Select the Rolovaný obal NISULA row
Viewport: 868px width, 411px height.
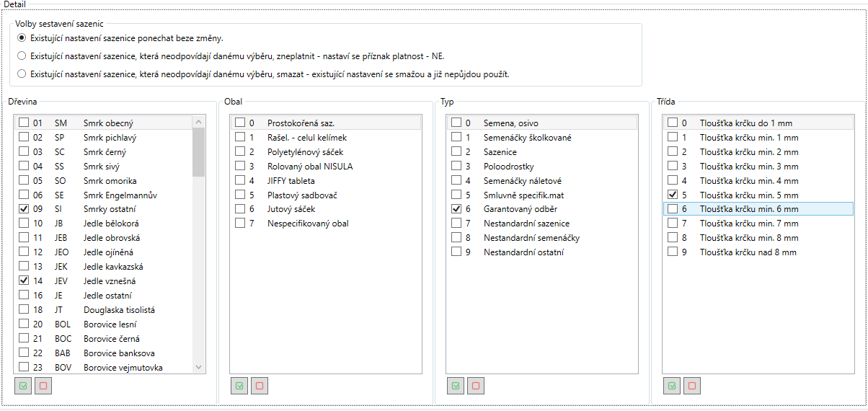tap(310, 167)
